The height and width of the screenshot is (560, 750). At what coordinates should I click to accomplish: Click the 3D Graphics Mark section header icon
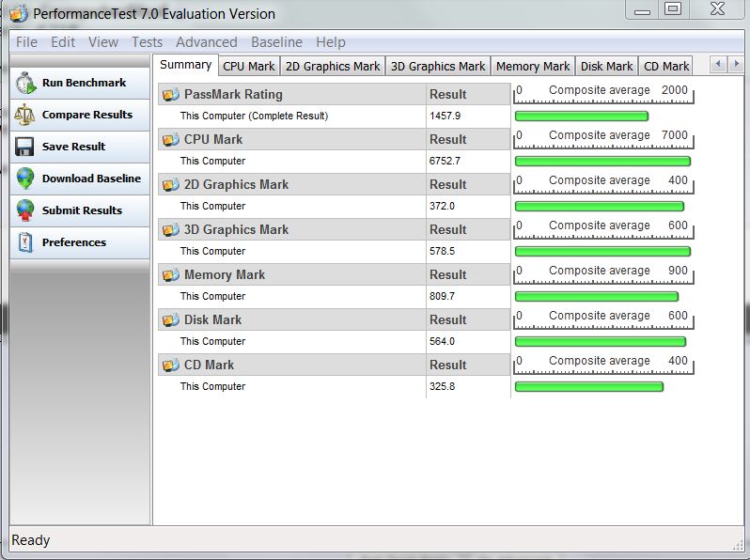point(171,230)
